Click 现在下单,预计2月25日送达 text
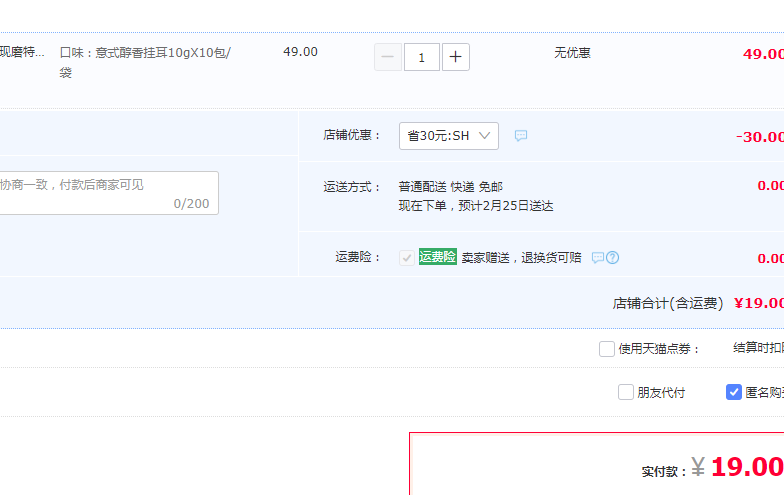The height and width of the screenshot is (495, 784). coord(476,206)
